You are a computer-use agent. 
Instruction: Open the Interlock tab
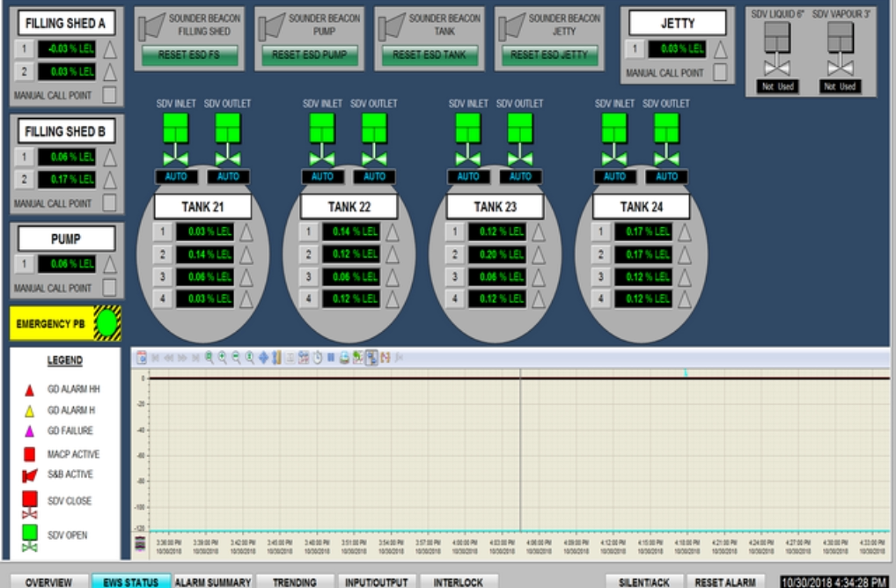click(x=458, y=582)
